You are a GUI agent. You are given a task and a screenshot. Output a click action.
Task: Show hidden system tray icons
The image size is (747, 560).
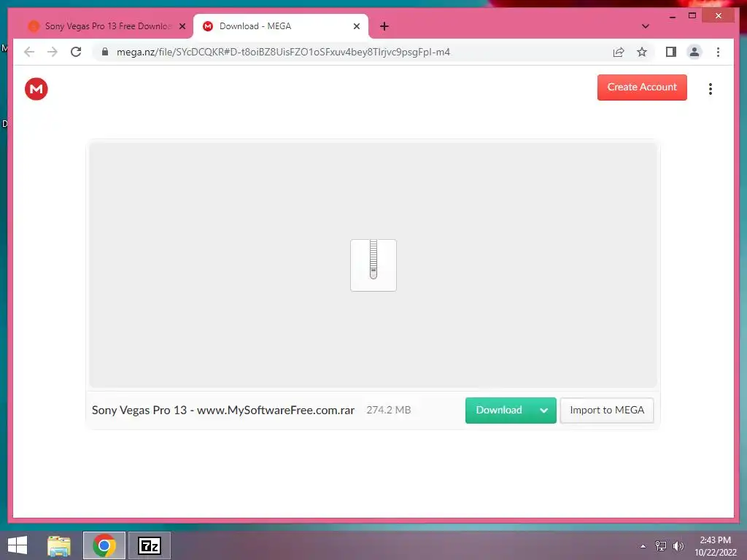point(643,546)
